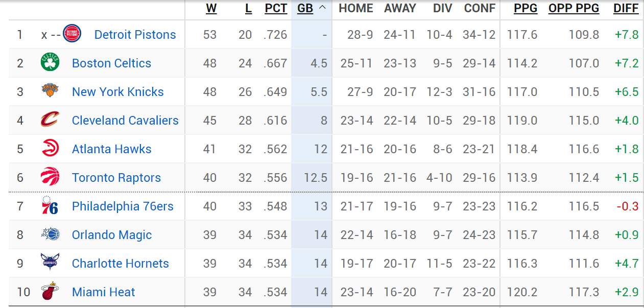Click the Detroit Pistons logo icon
The height and width of the screenshot is (308, 644).
pos(72,34)
